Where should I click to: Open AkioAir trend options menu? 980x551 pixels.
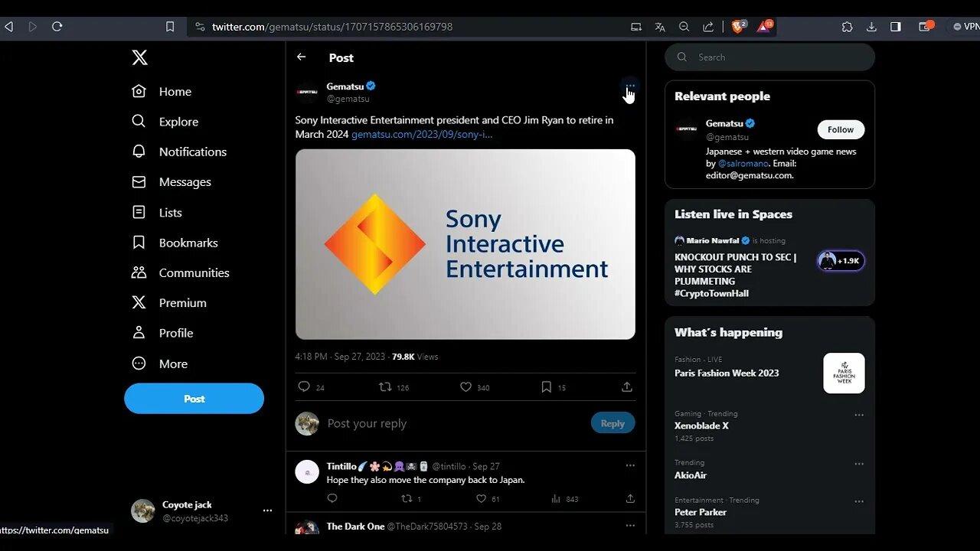click(859, 464)
